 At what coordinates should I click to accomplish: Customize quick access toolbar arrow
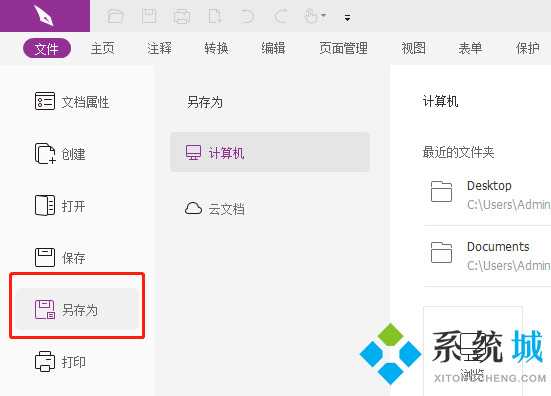pos(347,18)
